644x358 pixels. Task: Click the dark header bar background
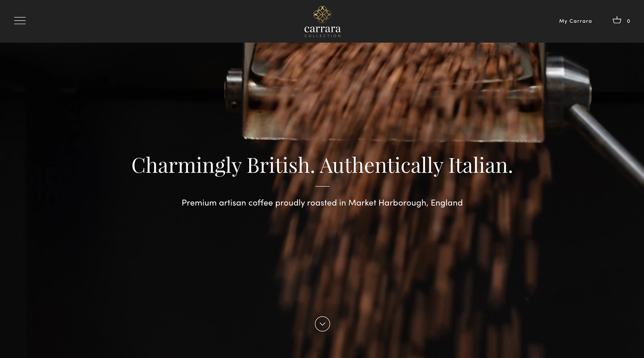161,21
